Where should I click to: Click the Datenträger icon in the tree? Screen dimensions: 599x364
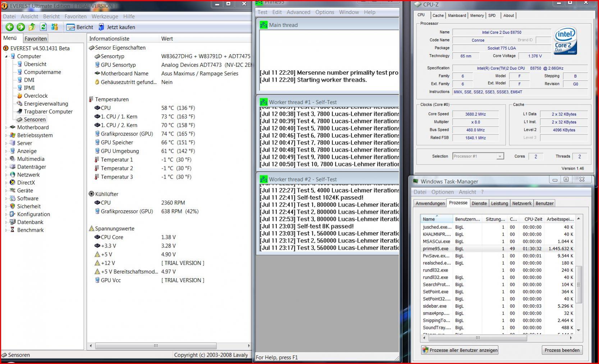(x=13, y=167)
